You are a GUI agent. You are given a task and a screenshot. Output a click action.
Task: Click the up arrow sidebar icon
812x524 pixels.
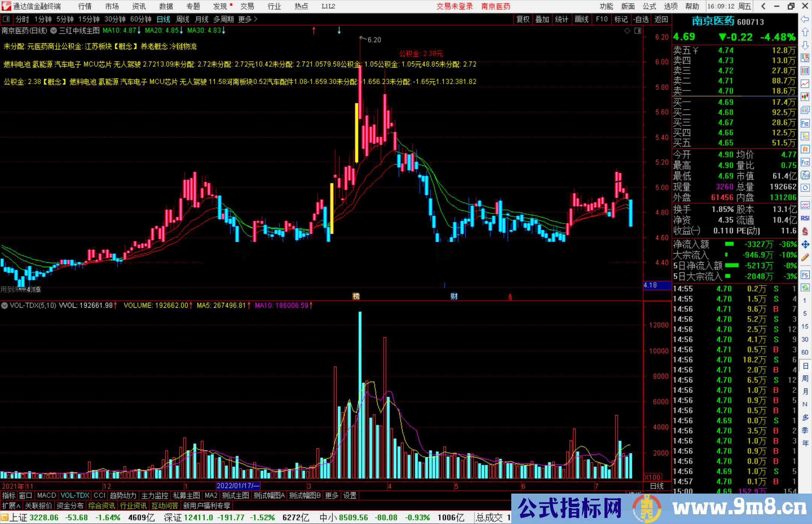coord(804,32)
